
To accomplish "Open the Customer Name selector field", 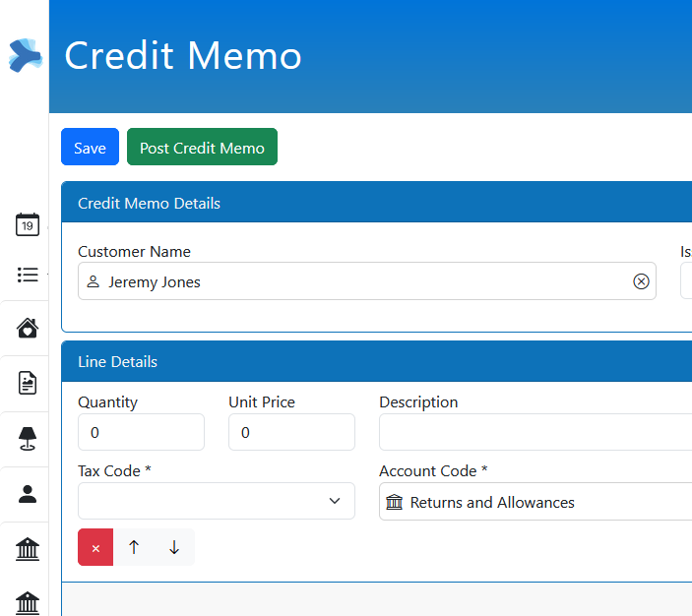I will click(x=354, y=281).
